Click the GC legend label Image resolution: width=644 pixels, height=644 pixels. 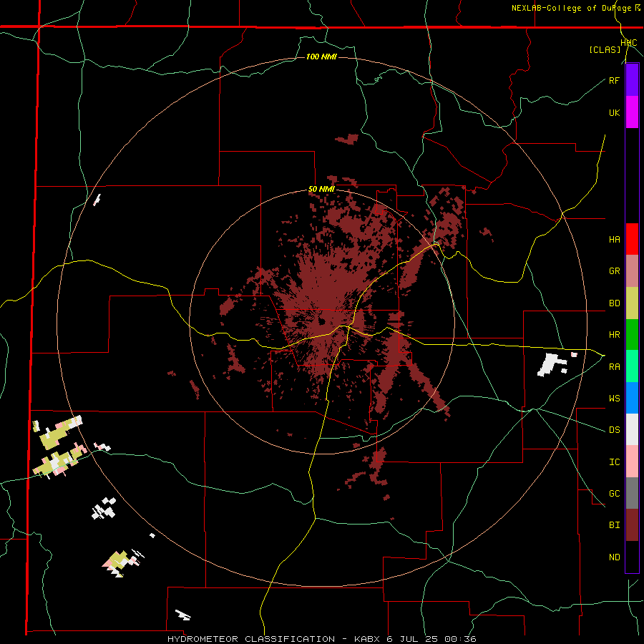pos(614,493)
